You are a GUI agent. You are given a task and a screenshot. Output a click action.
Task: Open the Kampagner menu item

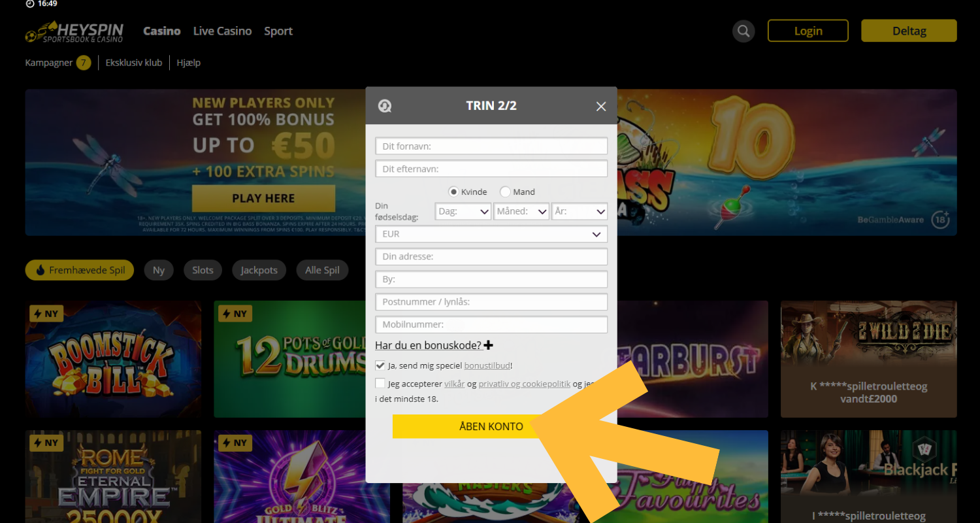coord(49,63)
